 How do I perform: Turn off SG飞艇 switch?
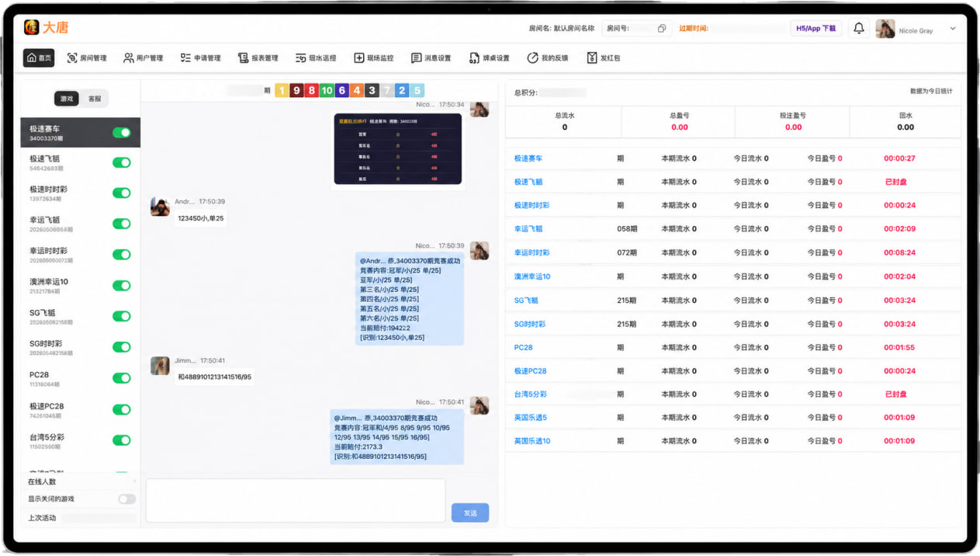coord(122,316)
